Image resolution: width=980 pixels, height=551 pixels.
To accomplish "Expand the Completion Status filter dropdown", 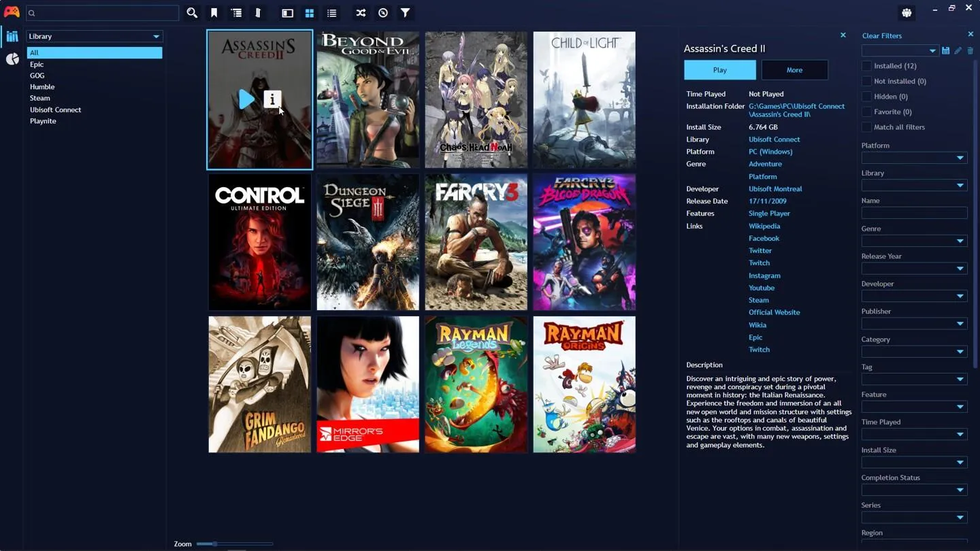I will (x=914, y=490).
